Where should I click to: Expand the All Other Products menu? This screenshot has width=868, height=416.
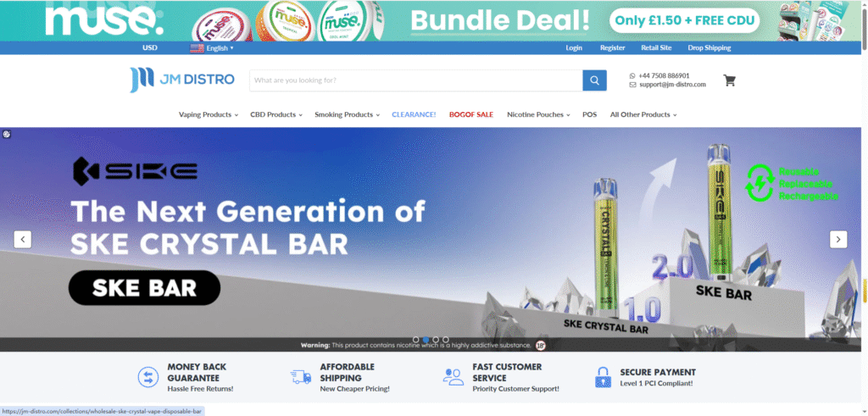click(x=643, y=114)
